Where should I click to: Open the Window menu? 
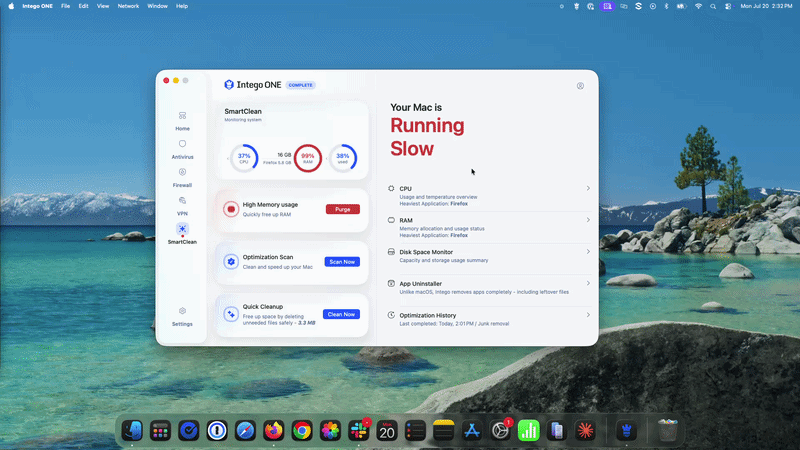pyautogui.click(x=157, y=6)
